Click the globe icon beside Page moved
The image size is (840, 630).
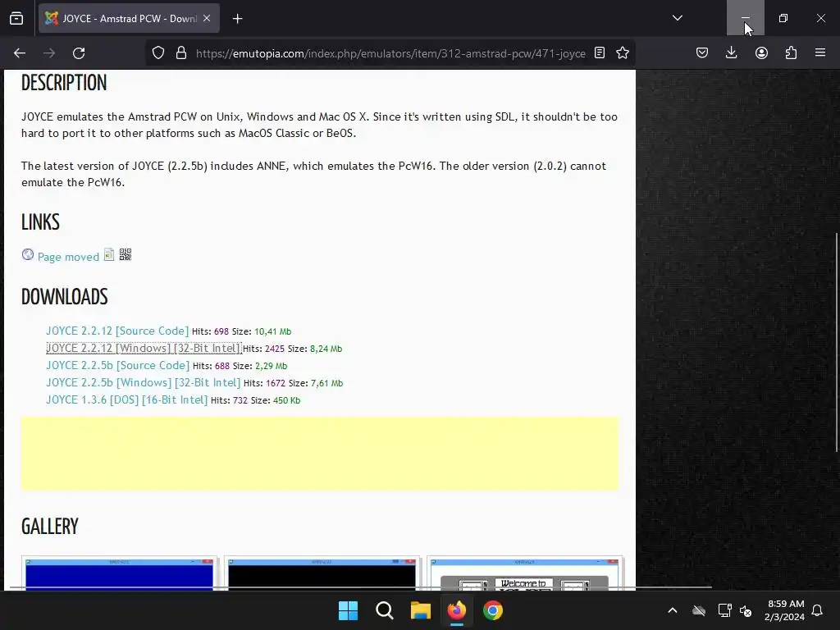(x=28, y=254)
